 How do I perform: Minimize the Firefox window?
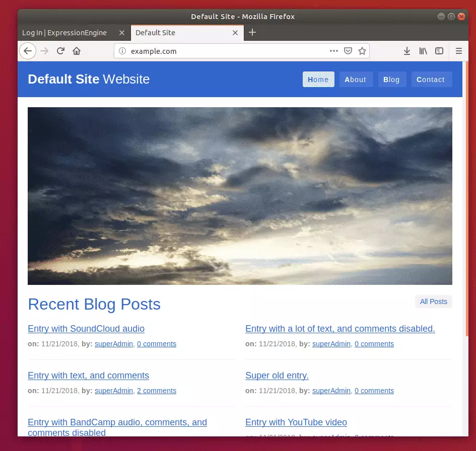pos(441,17)
